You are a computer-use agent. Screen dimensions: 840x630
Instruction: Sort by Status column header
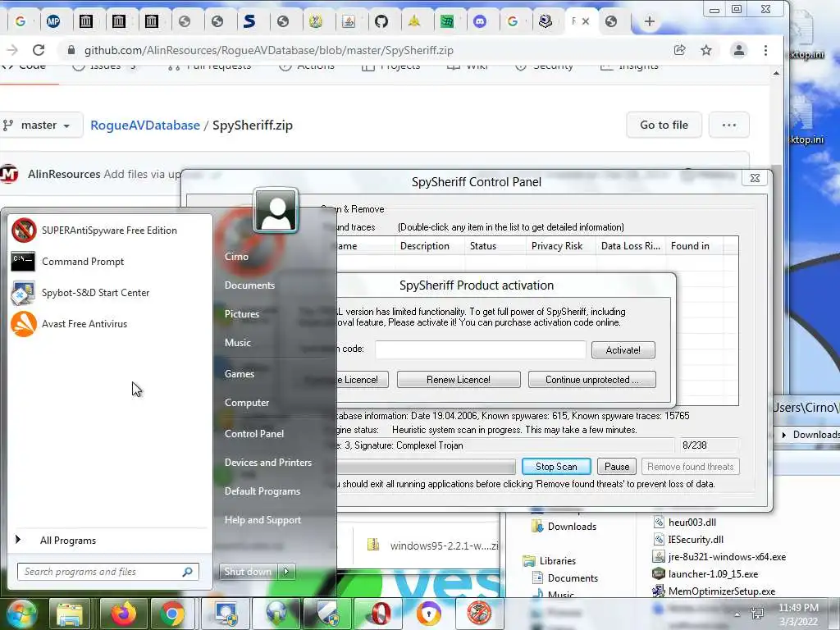(x=495, y=246)
